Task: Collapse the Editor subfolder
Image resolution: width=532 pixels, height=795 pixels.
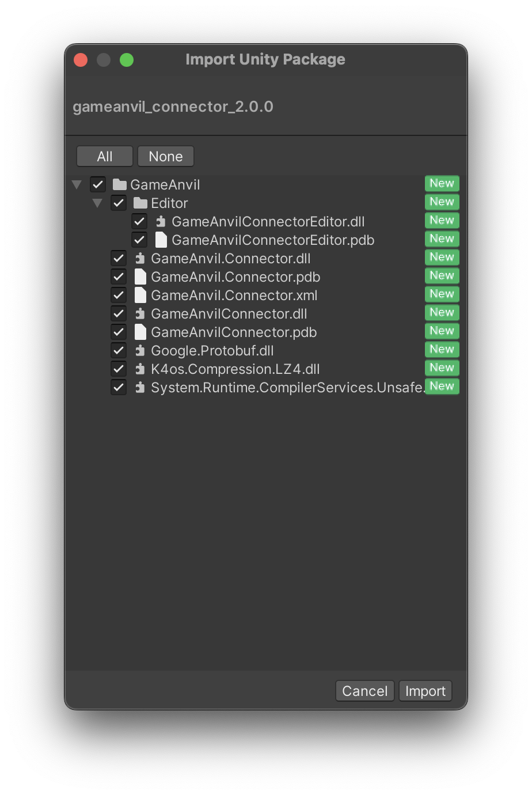Action: click(x=97, y=203)
